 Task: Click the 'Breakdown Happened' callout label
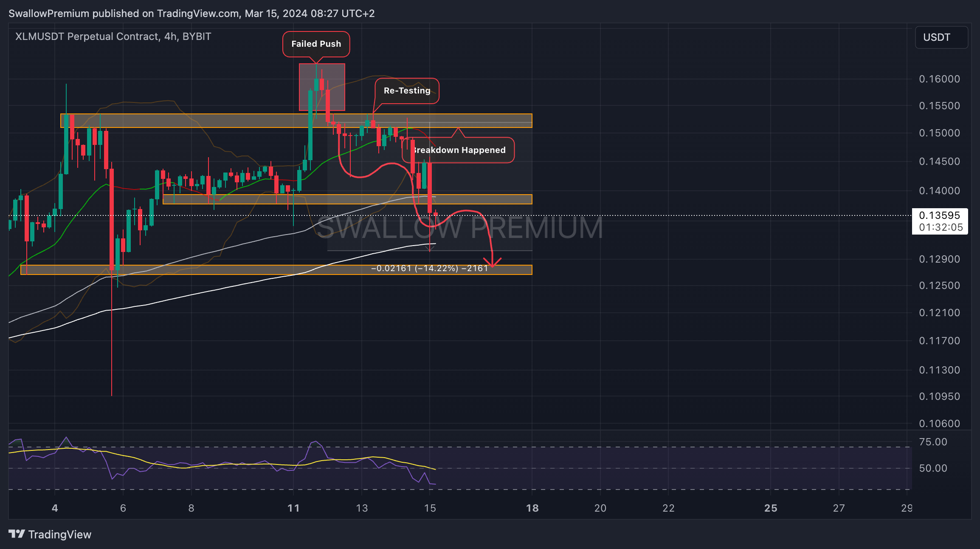[458, 150]
